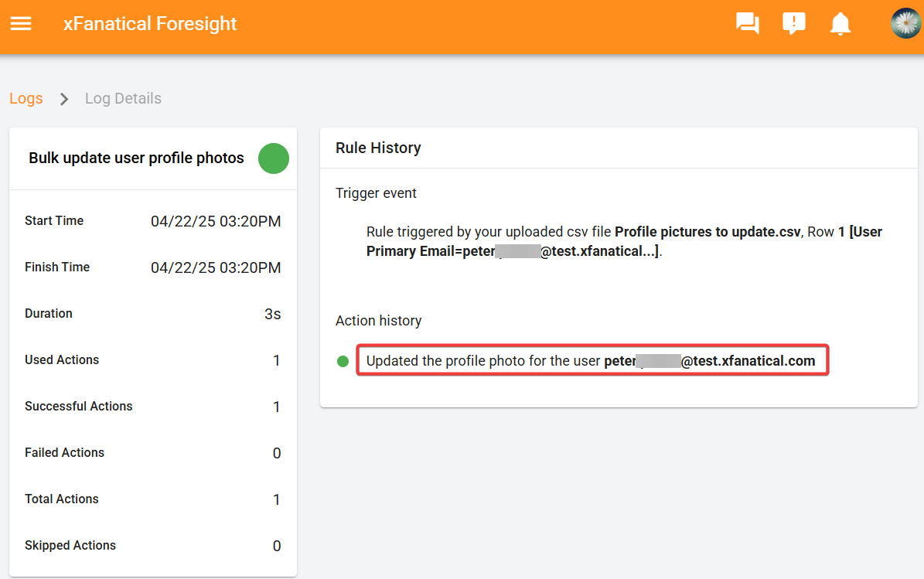Click the Action history label
The width and height of the screenshot is (924, 579).
click(378, 321)
